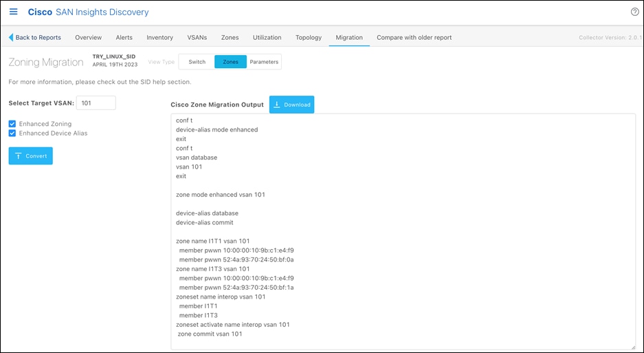This screenshot has width=644, height=353.
Task: Download the Cisco zone migration output
Action: coord(291,105)
